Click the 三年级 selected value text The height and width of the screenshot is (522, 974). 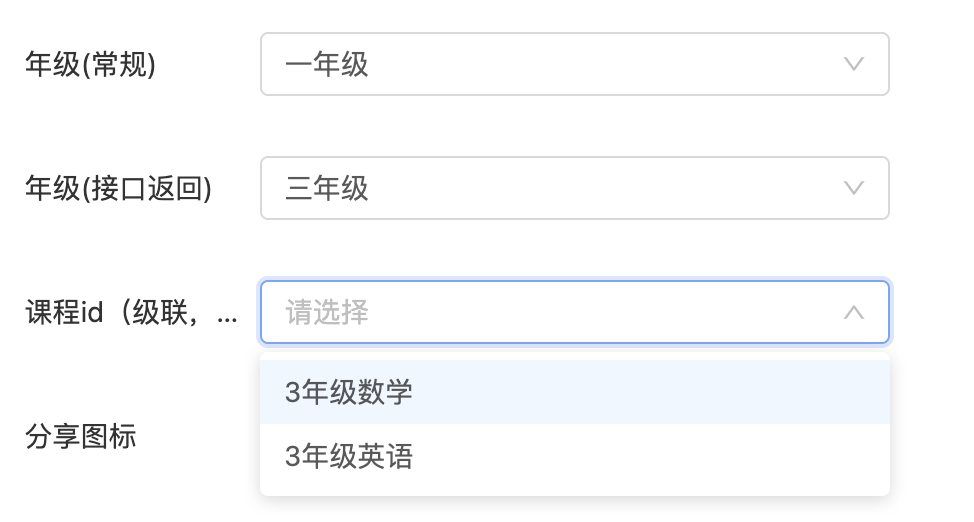[327, 189]
